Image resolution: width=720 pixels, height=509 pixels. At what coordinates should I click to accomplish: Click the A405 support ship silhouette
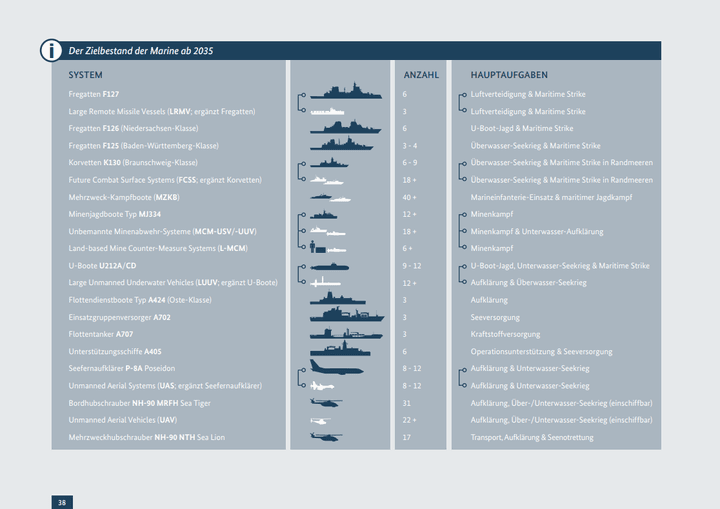(340, 349)
